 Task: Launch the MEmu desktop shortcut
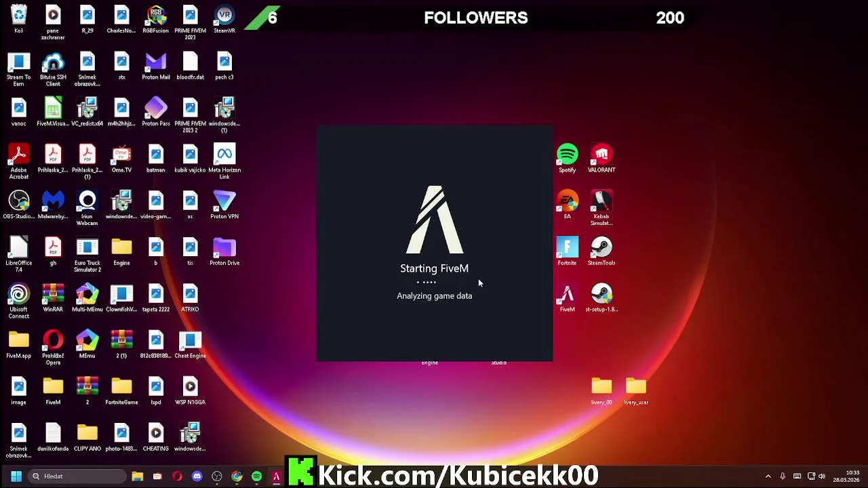(x=87, y=344)
